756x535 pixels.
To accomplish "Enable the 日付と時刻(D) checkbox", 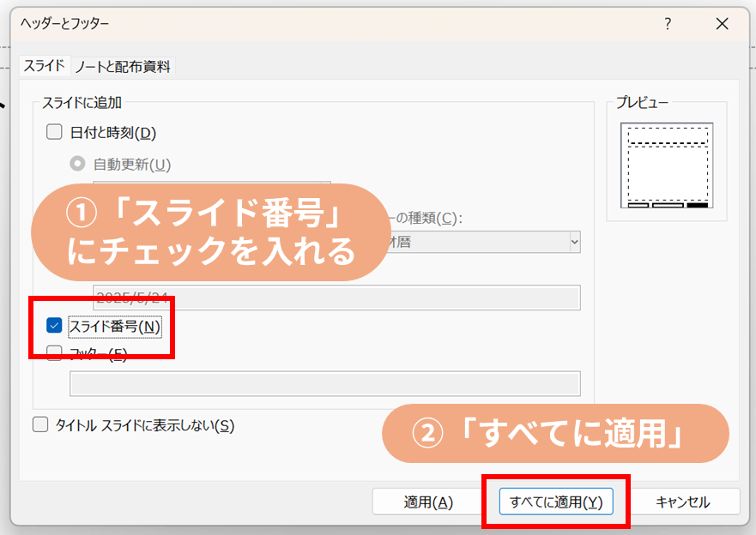I will 55,132.
